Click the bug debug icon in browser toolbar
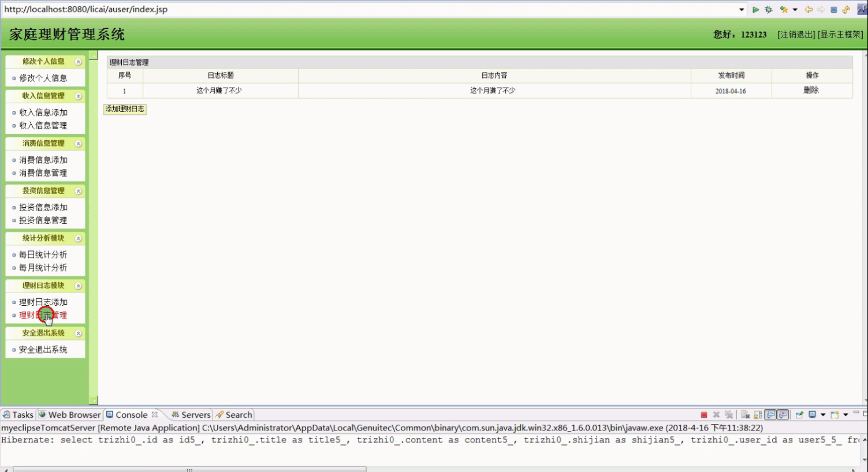This screenshot has height=472, width=868. (x=769, y=10)
